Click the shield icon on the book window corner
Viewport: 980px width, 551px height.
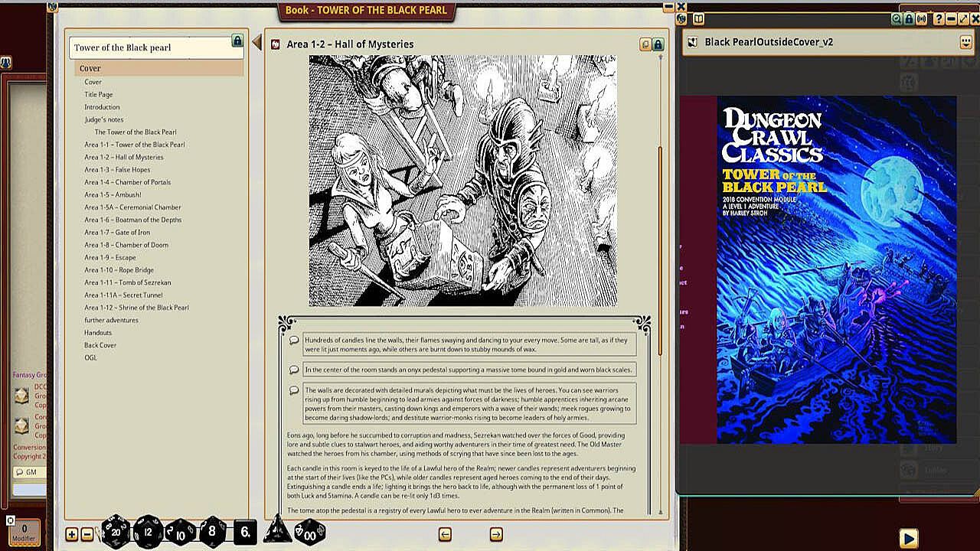[52, 6]
